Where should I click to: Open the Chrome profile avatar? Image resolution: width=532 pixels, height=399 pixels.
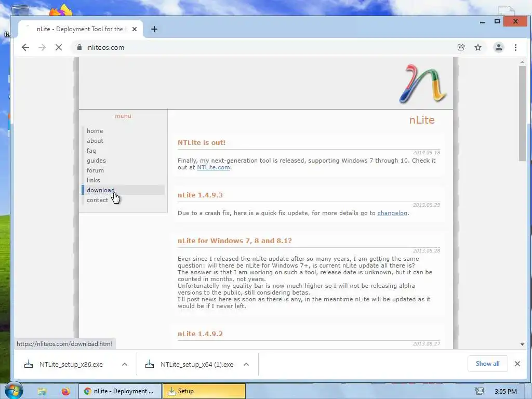point(498,47)
